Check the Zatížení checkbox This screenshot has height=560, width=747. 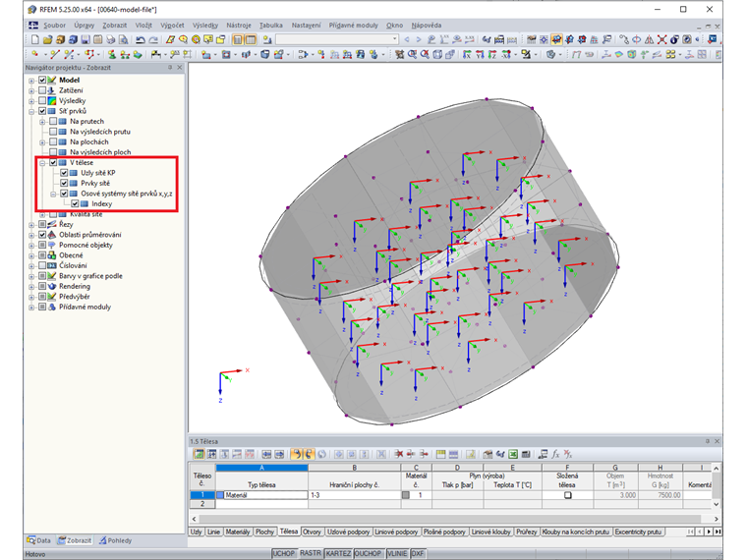(42, 90)
